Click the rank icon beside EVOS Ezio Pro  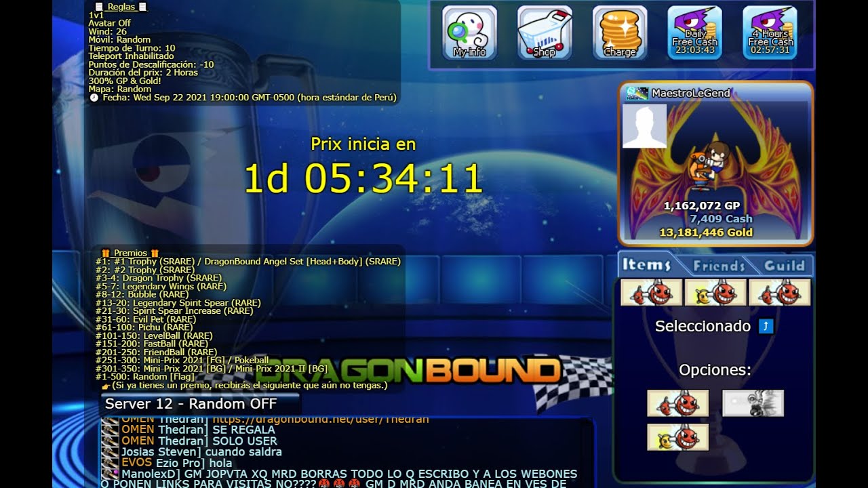[110, 463]
